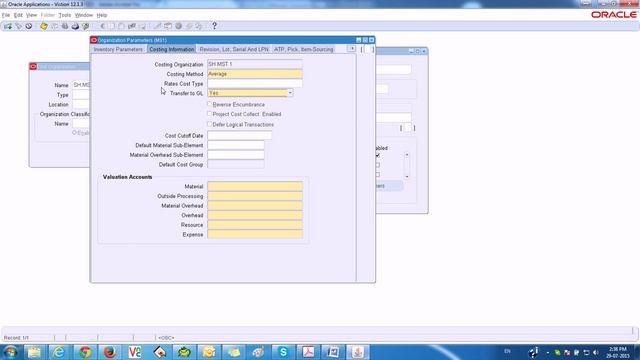
Task: Click the New record toolbar icon
Action: pos(8,26)
